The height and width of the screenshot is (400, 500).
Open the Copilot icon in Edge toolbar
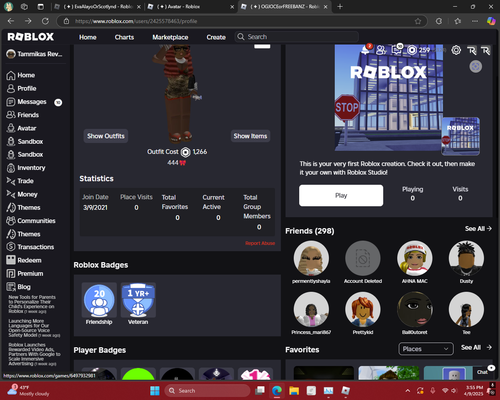(491, 21)
